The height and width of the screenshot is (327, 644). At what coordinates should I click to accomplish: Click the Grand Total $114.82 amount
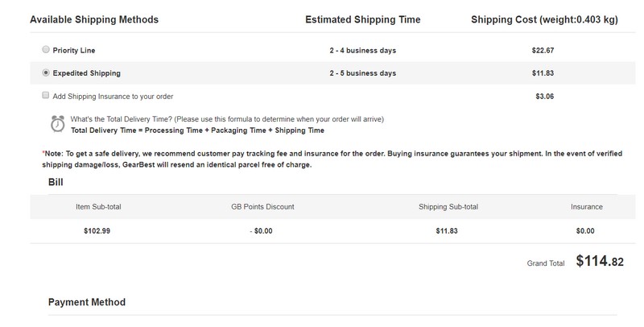tap(600, 261)
